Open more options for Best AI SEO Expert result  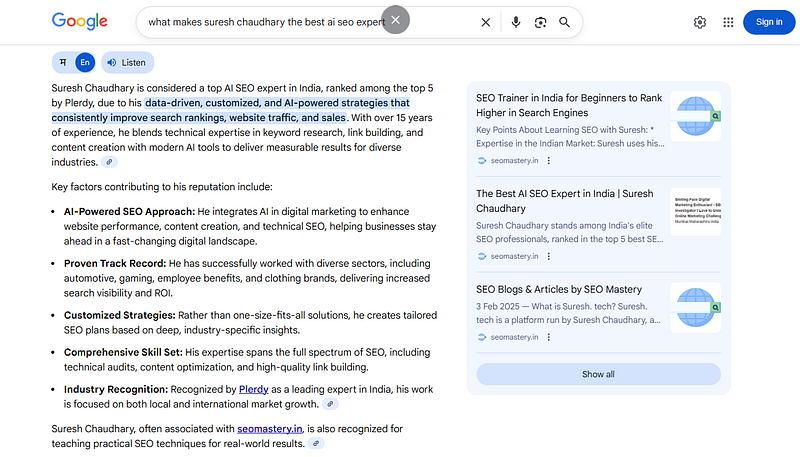(x=548, y=257)
